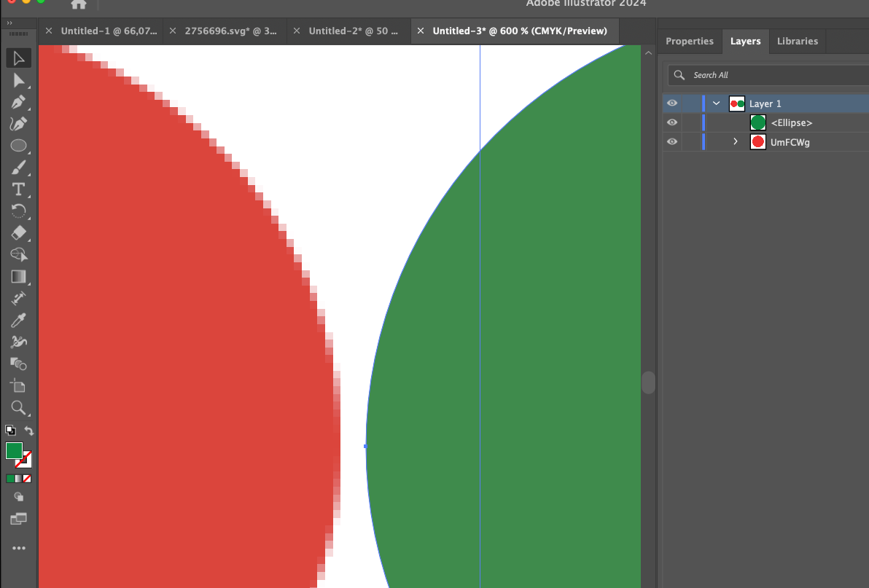Select the Puppet Warp tool
The height and width of the screenshot is (588, 869).
(x=18, y=342)
